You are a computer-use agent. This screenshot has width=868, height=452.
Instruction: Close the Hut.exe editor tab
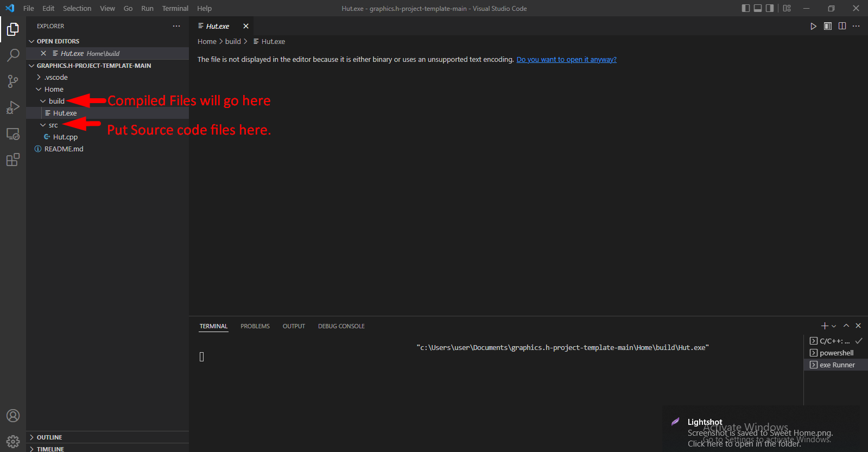(x=246, y=26)
